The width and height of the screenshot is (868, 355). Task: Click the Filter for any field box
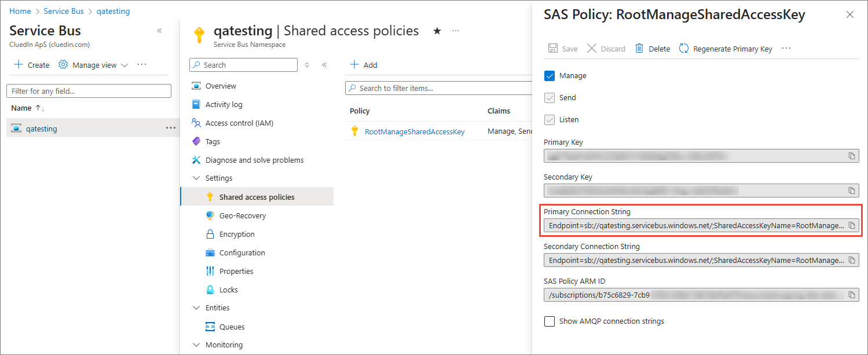pyautogui.click(x=89, y=91)
